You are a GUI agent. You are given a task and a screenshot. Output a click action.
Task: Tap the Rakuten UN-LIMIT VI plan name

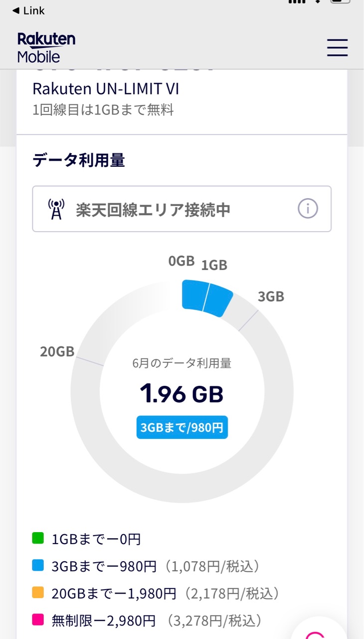[x=106, y=89]
